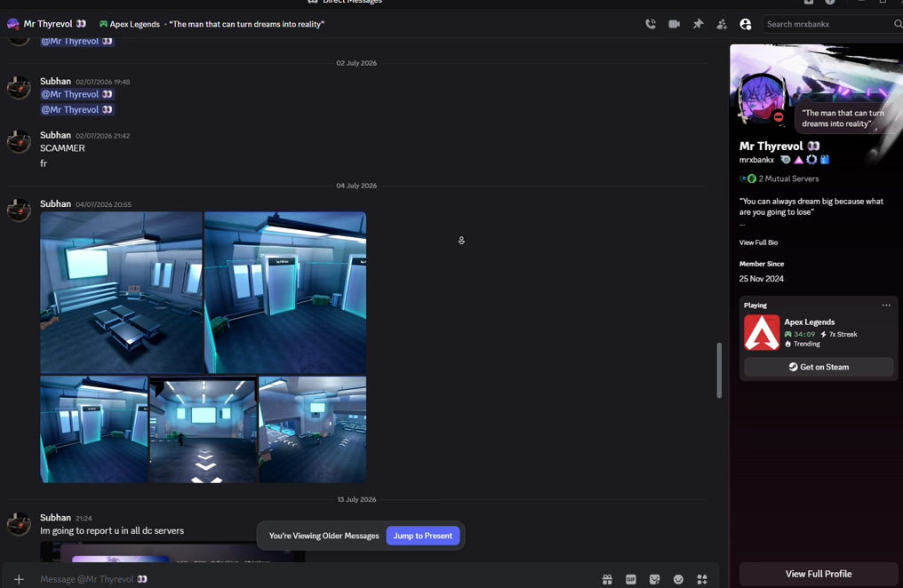Click Jump to Present
903x588 pixels.
423,536
